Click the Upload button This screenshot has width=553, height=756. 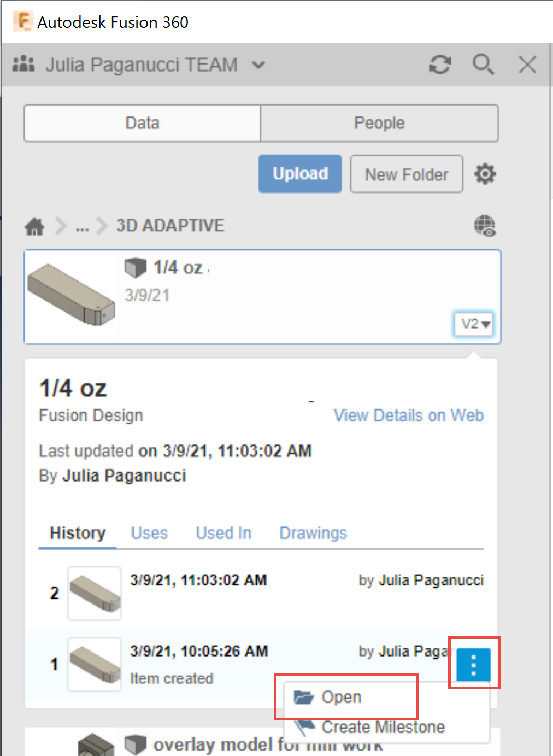coord(300,174)
